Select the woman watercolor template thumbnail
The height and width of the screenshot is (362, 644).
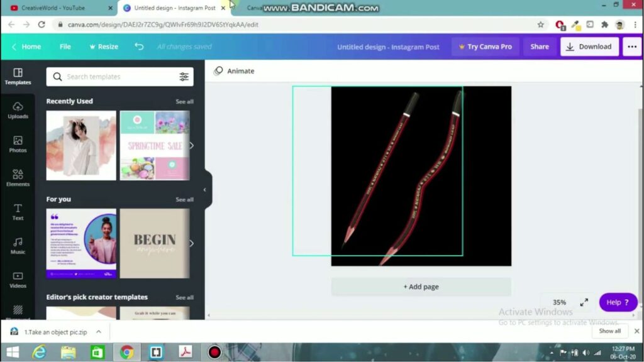pyautogui.click(x=81, y=145)
